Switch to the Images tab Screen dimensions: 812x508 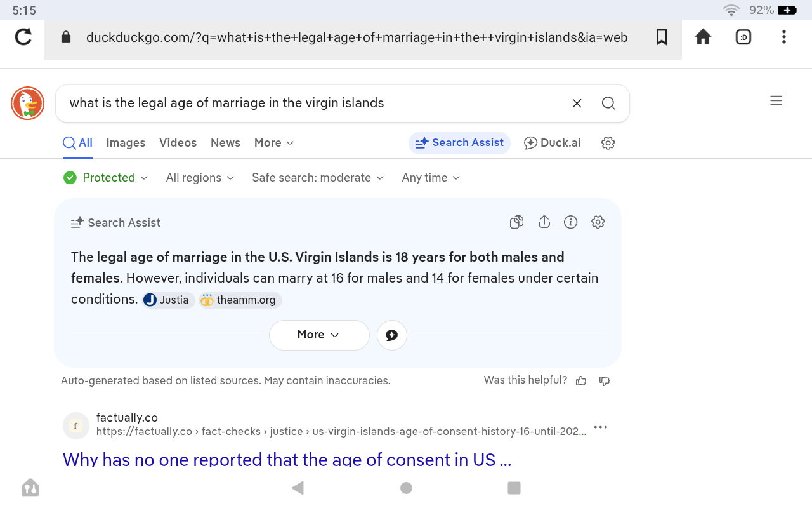126,143
